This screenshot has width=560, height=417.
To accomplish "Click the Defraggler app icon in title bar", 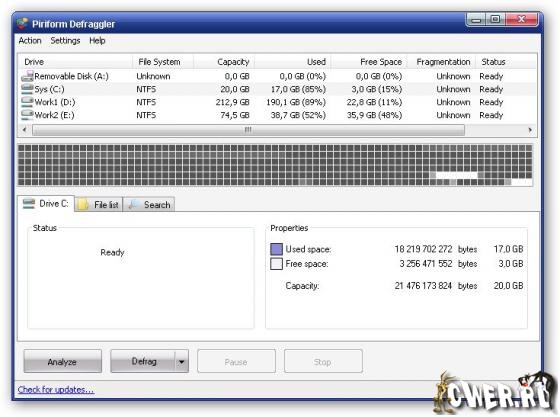I will [22, 24].
